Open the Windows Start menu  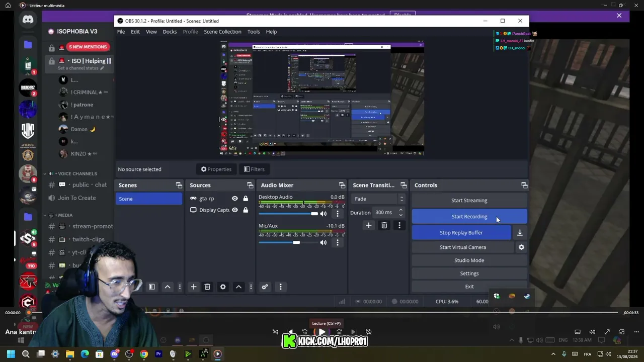11,354
